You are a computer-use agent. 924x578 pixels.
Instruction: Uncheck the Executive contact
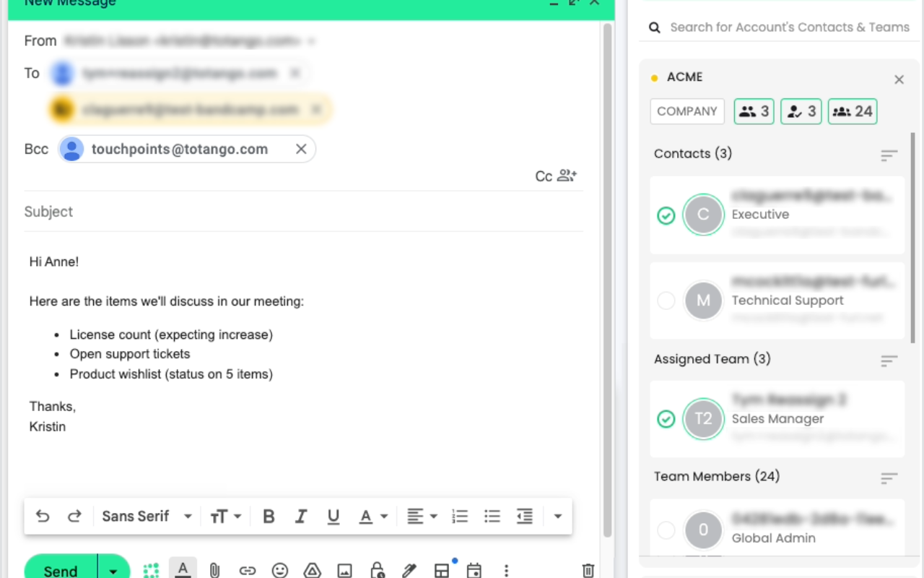666,215
